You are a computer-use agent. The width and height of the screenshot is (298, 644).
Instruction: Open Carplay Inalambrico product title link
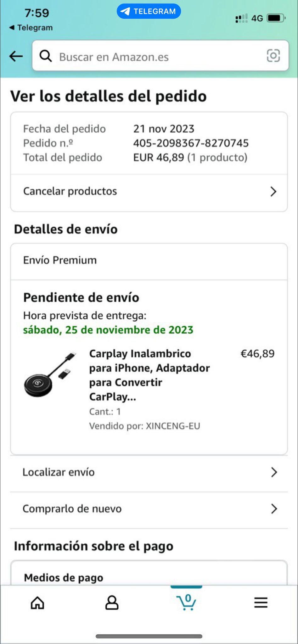(x=149, y=375)
